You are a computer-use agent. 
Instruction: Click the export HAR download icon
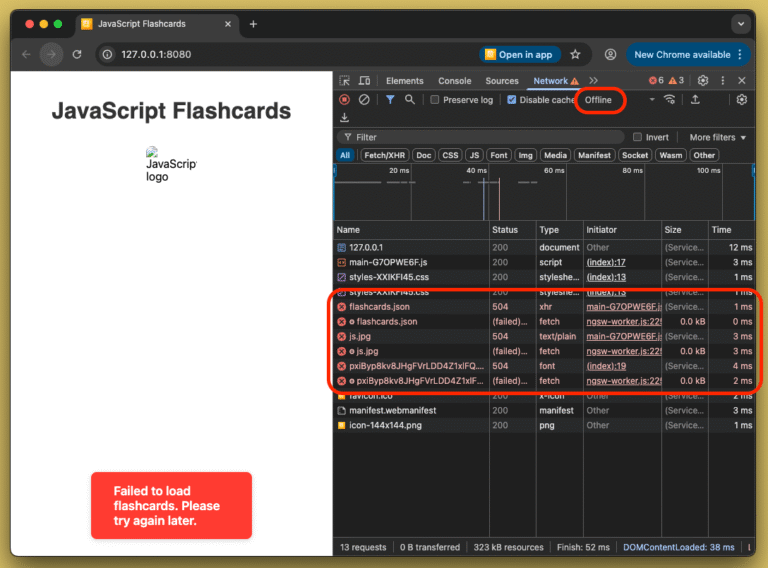click(x=345, y=118)
